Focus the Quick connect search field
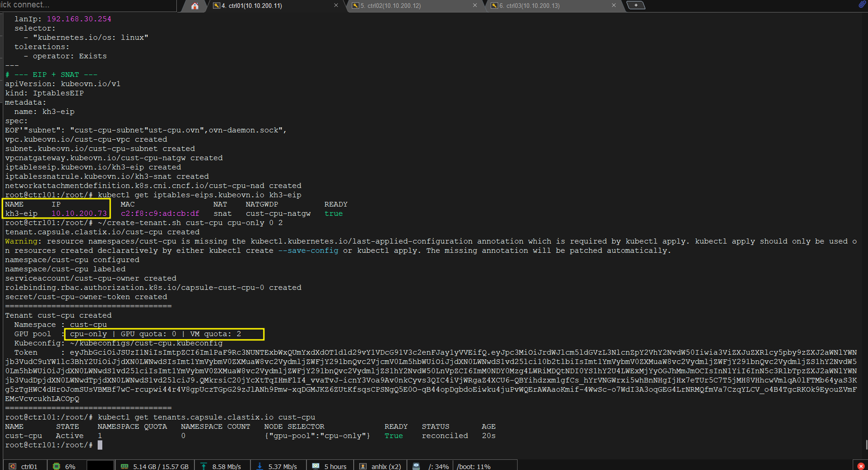The image size is (868, 470). [88, 5]
